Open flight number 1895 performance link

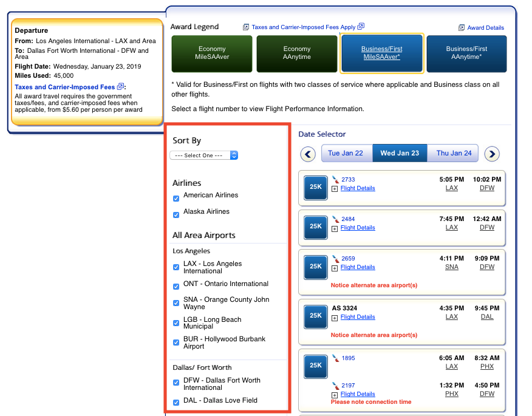click(348, 358)
